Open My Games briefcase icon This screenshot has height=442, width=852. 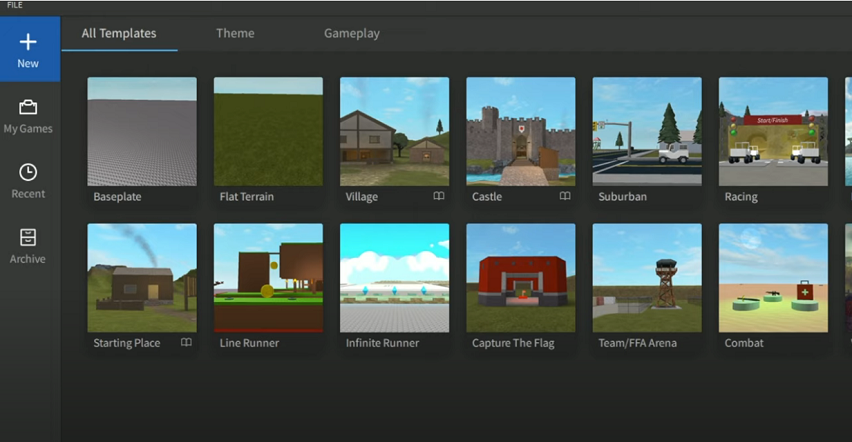point(28,107)
